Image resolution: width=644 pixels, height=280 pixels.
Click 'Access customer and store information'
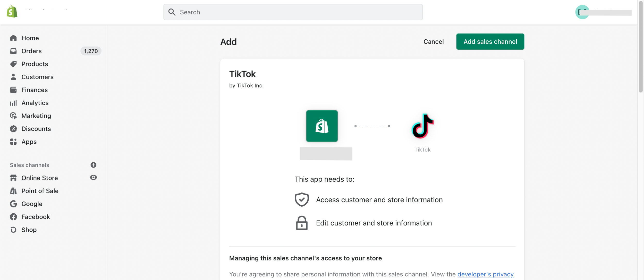(379, 200)
